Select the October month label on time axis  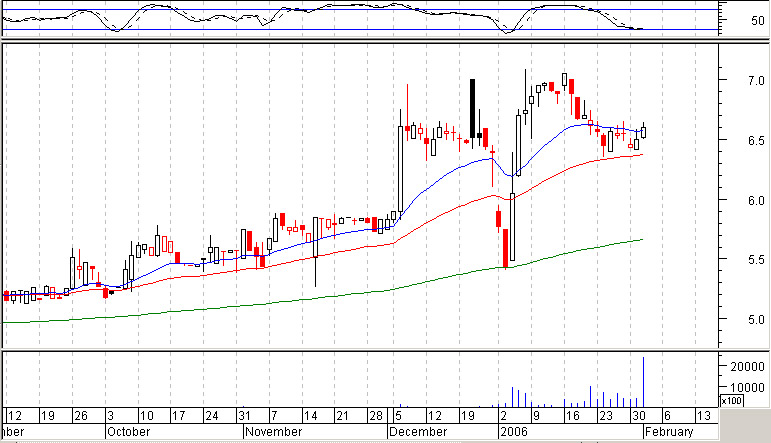pyautogui.click(x=128, y=432)
